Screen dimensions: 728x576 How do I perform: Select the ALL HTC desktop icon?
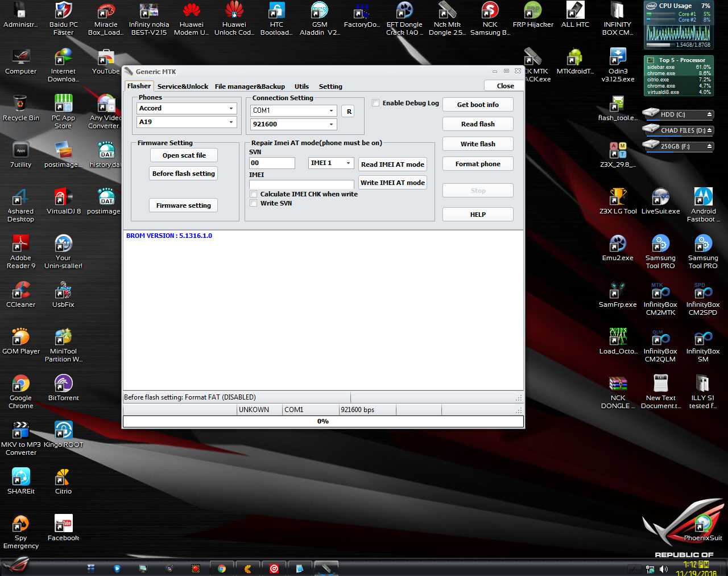(x=575, y=15)
